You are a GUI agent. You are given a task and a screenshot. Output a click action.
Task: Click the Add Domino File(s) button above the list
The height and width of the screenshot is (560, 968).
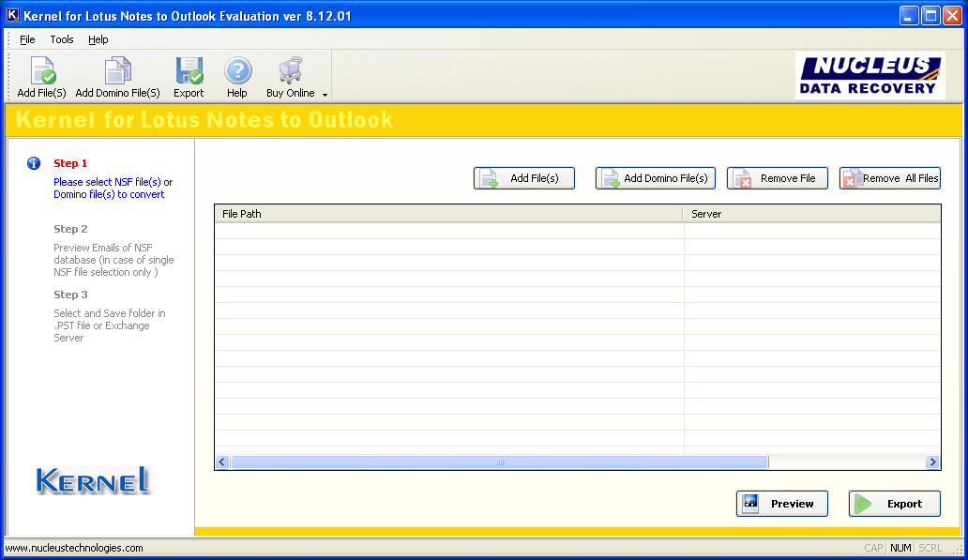pyautogui.click(x=656, y=178)
